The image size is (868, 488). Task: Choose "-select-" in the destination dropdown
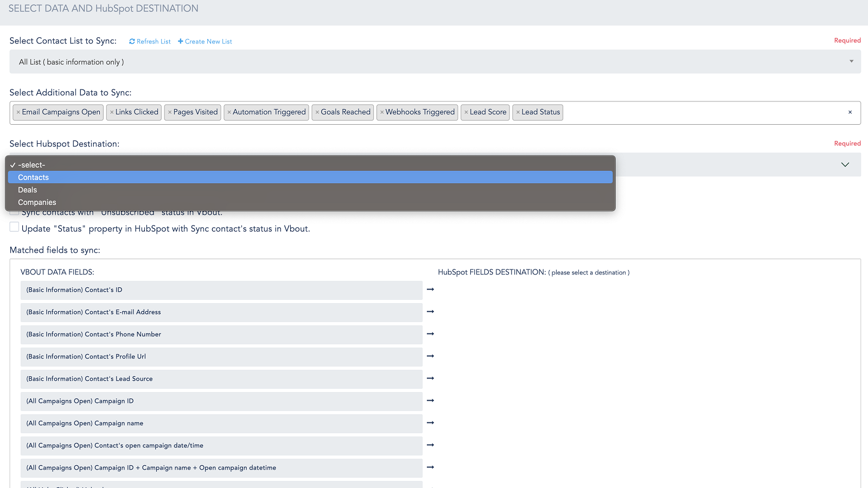(31, 164)
